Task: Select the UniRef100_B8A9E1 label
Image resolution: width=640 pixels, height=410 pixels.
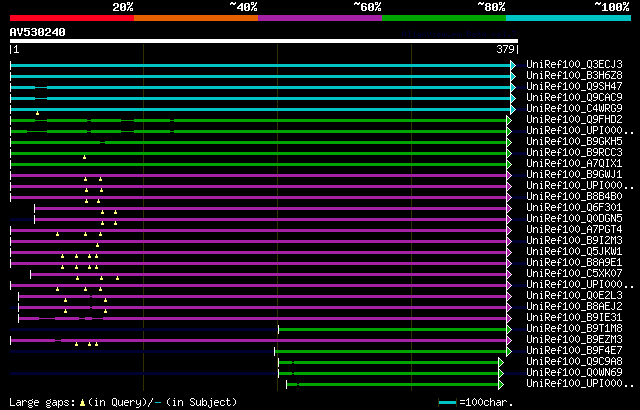Action: pyautogui.click(x=574, y=263)
